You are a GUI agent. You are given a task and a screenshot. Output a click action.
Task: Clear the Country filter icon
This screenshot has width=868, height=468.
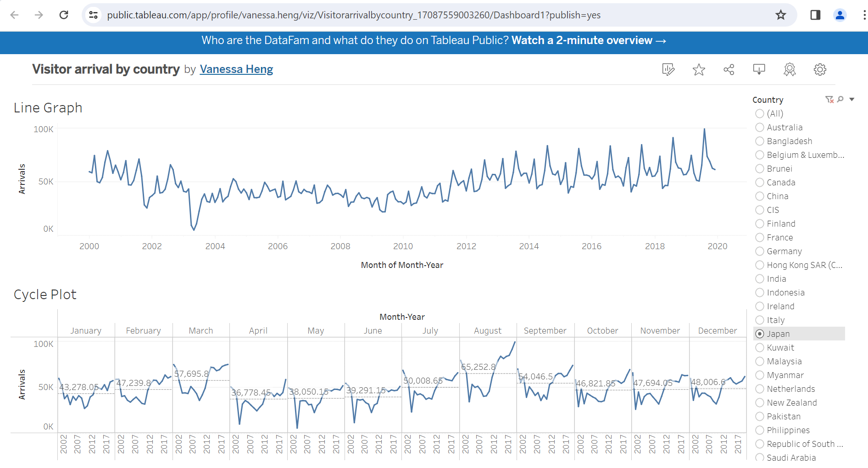point(829,100)
